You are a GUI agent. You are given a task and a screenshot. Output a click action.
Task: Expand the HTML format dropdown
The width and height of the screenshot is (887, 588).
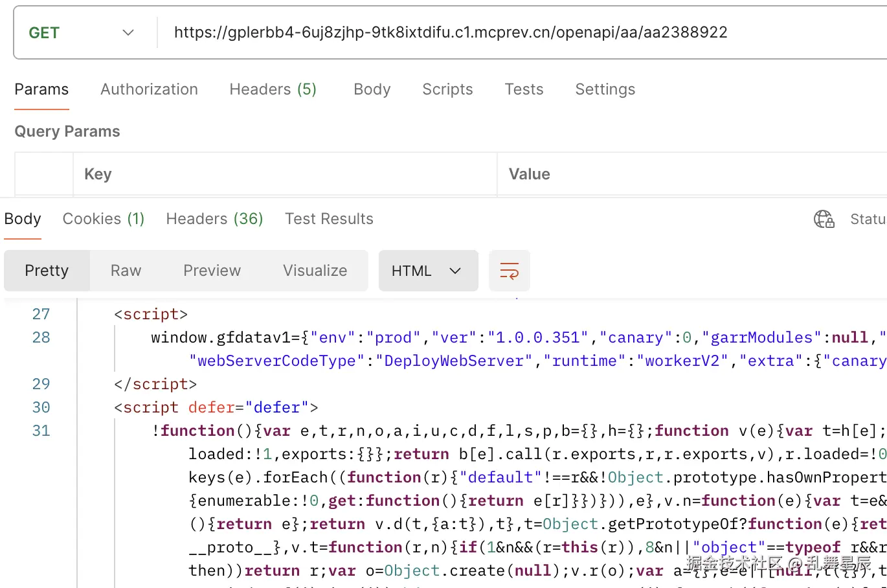tap(427, 271)
